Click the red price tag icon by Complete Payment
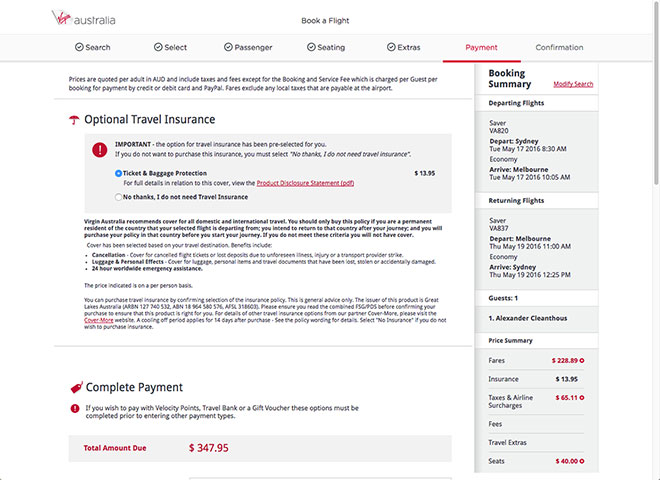Screen dimensions: 660x480 pos(77,387)
